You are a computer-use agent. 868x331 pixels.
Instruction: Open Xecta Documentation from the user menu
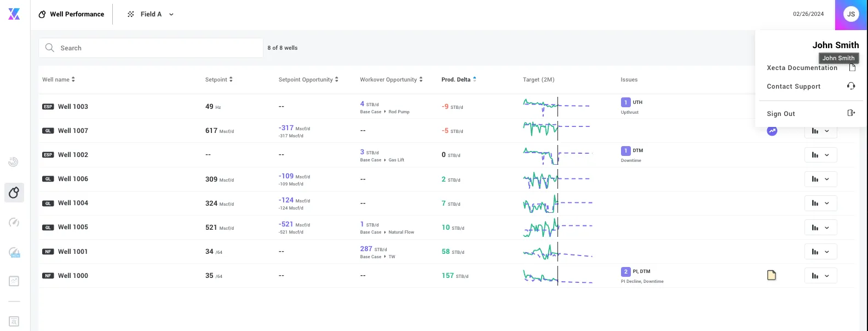[810, 68]
